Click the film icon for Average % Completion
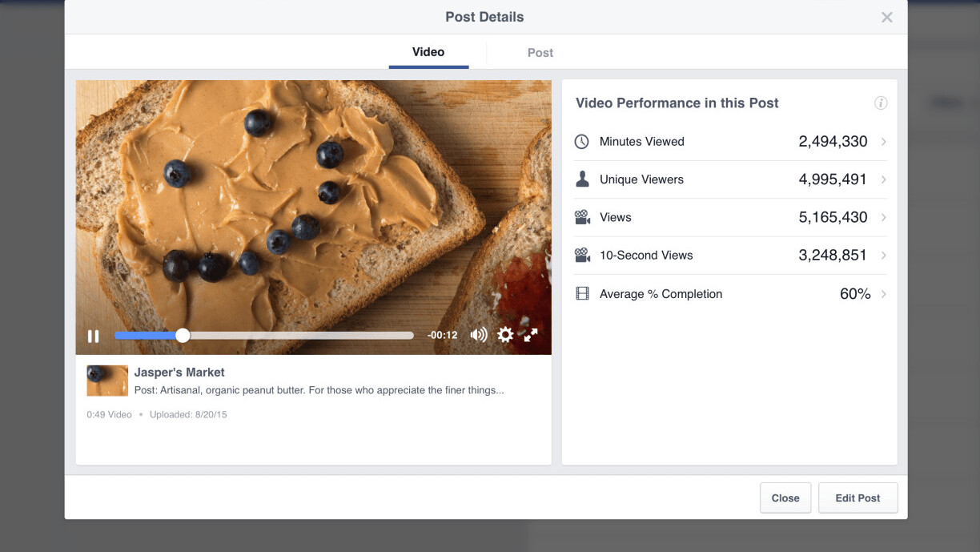Viewport: 980px width, 552px height. click(582, 294)
